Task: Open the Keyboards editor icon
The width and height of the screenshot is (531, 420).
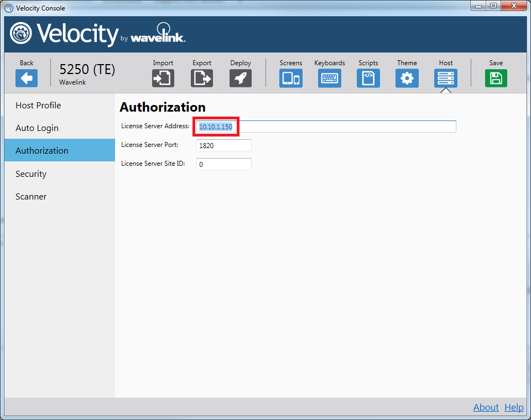Action: tap(329, 78)
